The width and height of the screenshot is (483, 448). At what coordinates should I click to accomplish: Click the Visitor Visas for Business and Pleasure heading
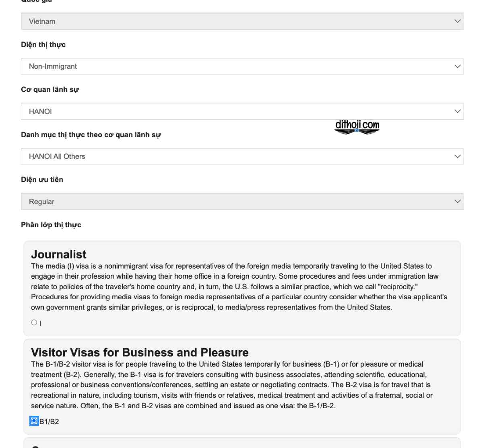tap(140, 352)
